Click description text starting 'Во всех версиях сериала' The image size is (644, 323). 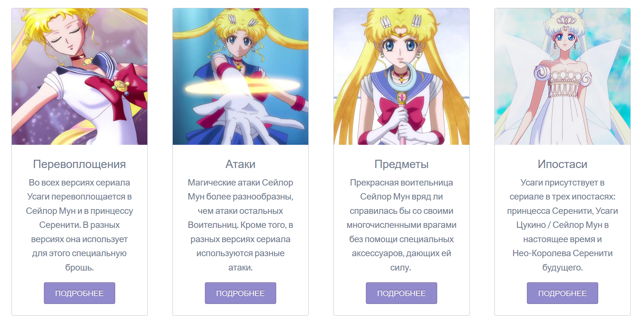click(x=80, y=225)
